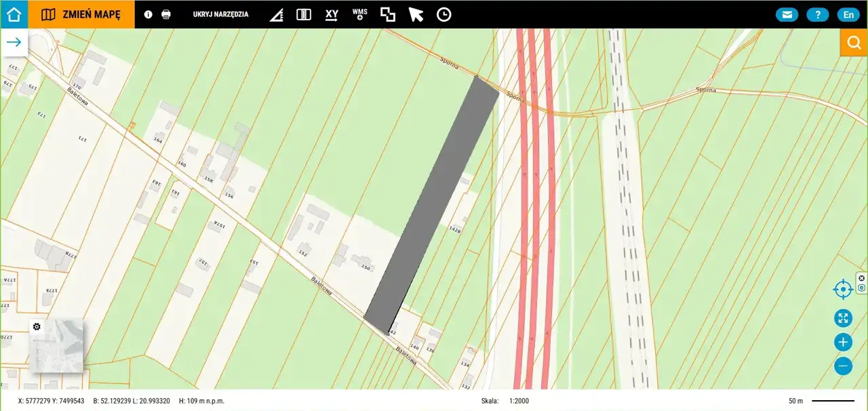Open the clock history tool

coord(443,14)
